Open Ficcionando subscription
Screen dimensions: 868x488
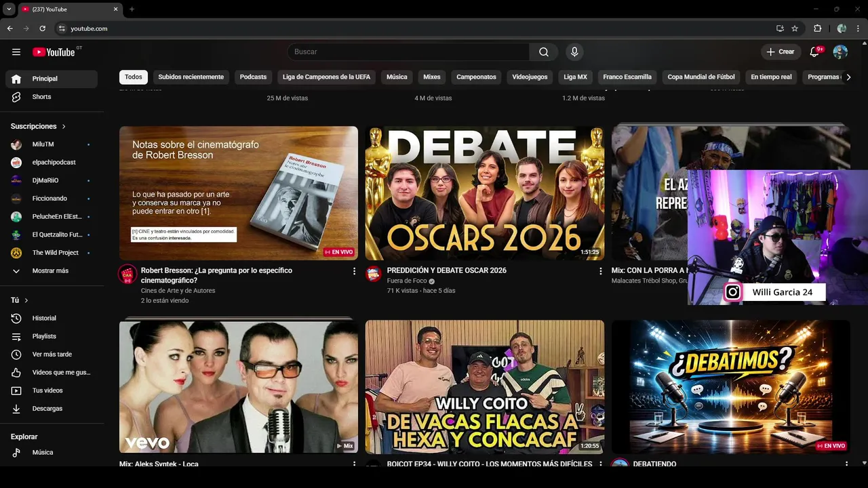point(52,199)
